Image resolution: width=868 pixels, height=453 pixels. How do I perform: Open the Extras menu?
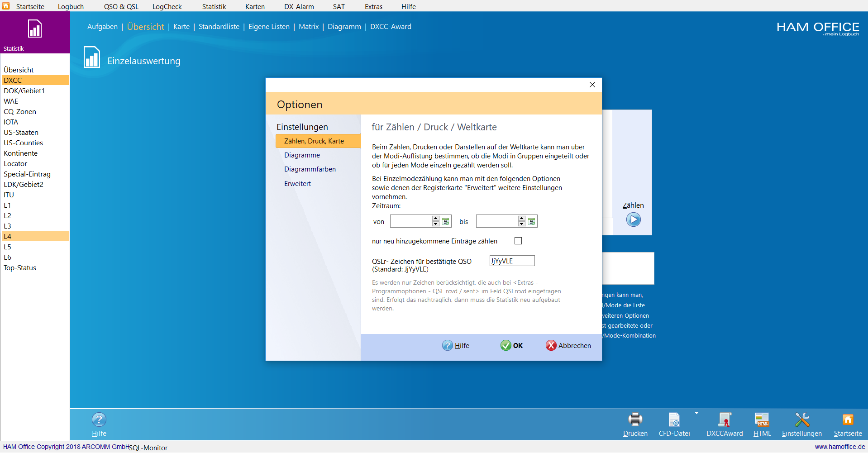point(373,6)
